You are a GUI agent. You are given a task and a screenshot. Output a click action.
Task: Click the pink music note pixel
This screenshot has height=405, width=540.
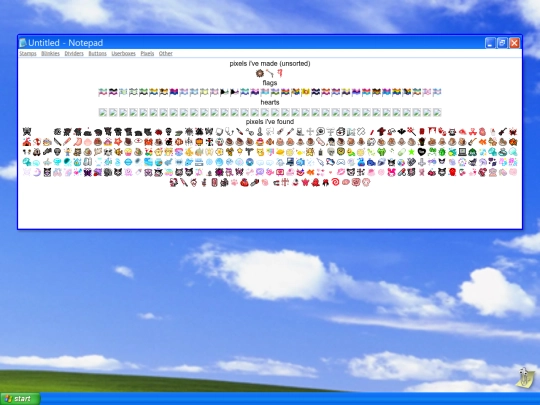pyautogui.click(x=199, y=172)
